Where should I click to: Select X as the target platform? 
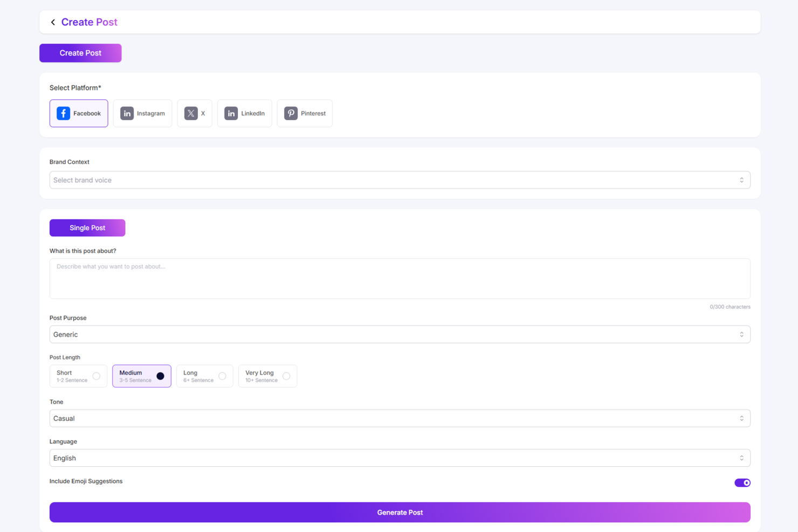click(195, 113)
